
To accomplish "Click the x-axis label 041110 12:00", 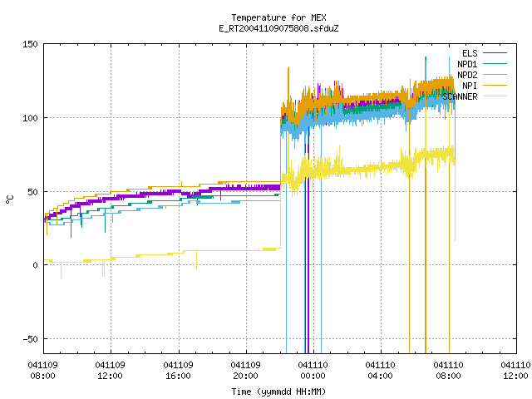I will click(x=515, y=371).
